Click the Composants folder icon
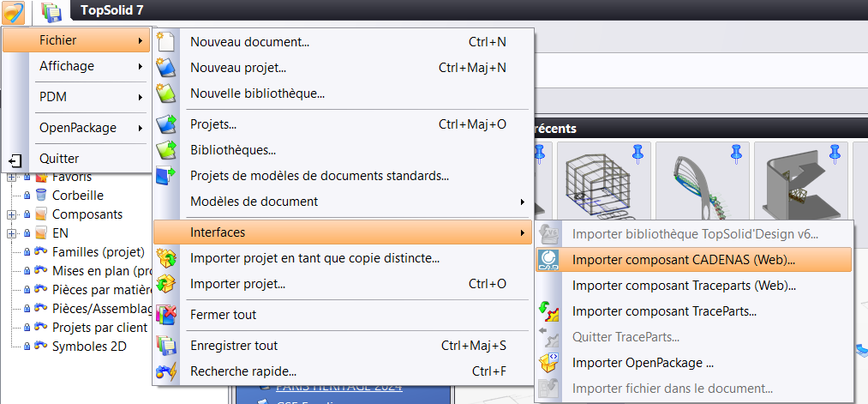Viewport: 868px width, 404px height. coord(41,214)
